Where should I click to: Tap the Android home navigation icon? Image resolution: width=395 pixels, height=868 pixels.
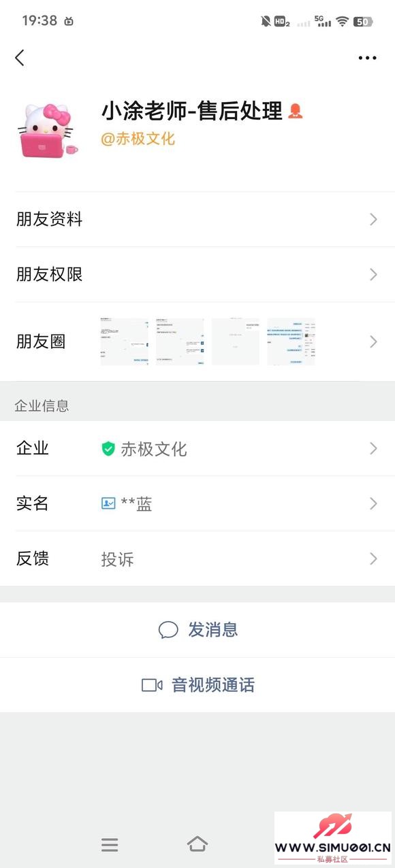[197, 844]
